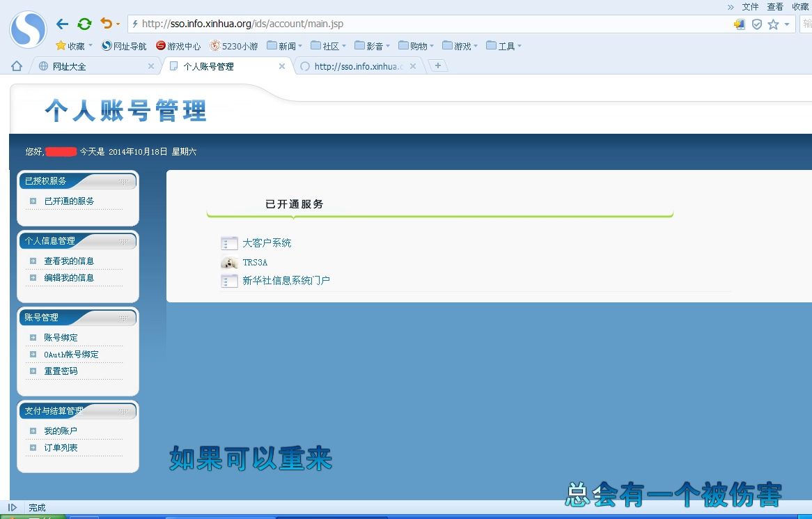The width and height of the screenshot is (812, 519).
Task: Expand the 影音 bookmark folder
Action: point(373,46)
